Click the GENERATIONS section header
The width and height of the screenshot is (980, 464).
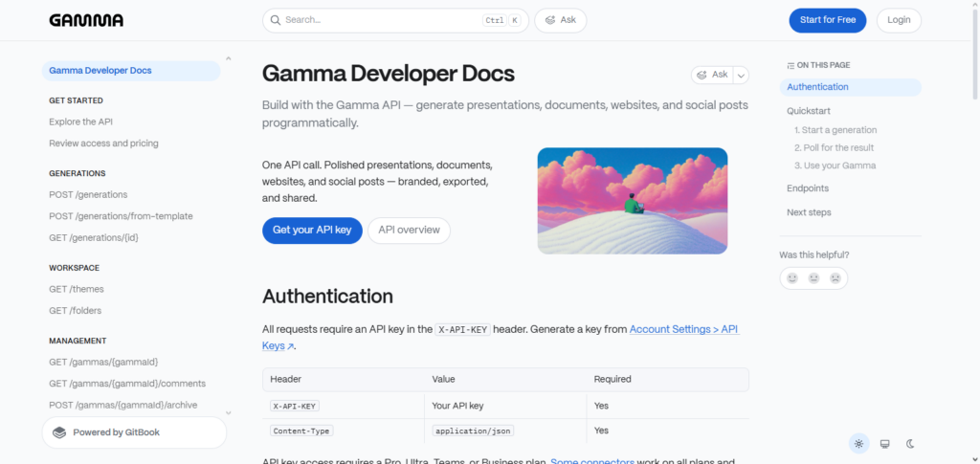point(78,173)
